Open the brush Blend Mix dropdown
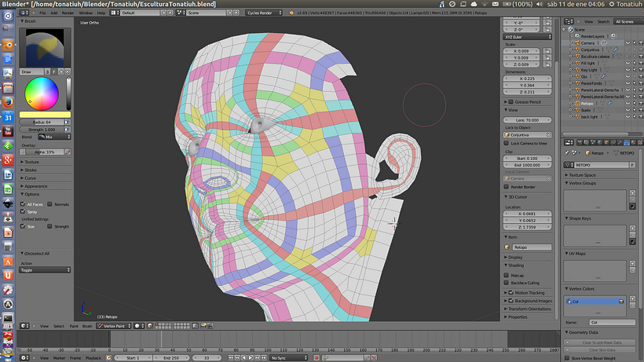 coord(54,137)
